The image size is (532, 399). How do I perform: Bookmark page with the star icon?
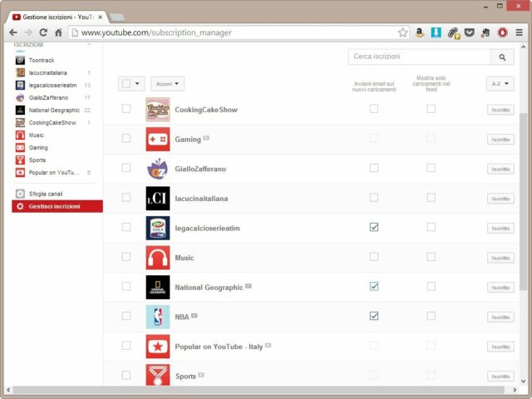coord(403,32)
